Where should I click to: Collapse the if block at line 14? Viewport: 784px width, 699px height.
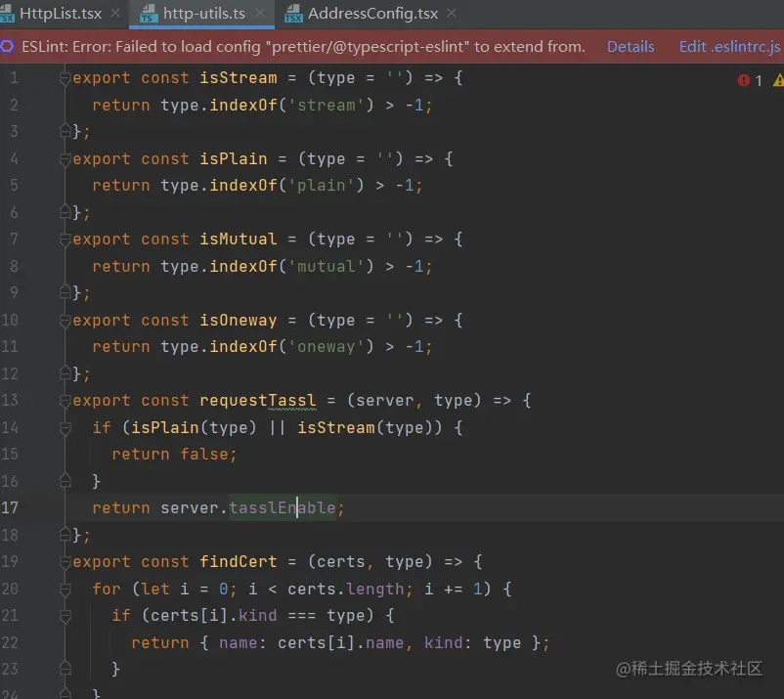click(x=65, y=428)
